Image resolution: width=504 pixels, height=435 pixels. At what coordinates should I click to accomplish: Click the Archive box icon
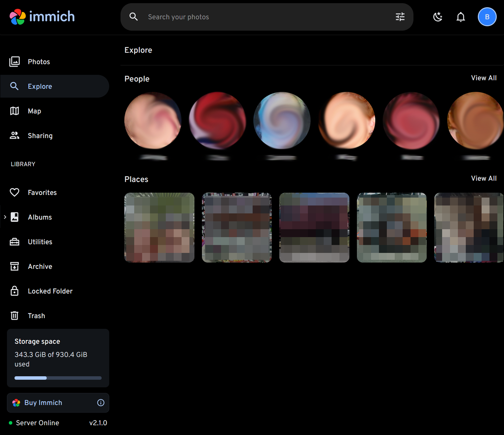click(15, 267)
